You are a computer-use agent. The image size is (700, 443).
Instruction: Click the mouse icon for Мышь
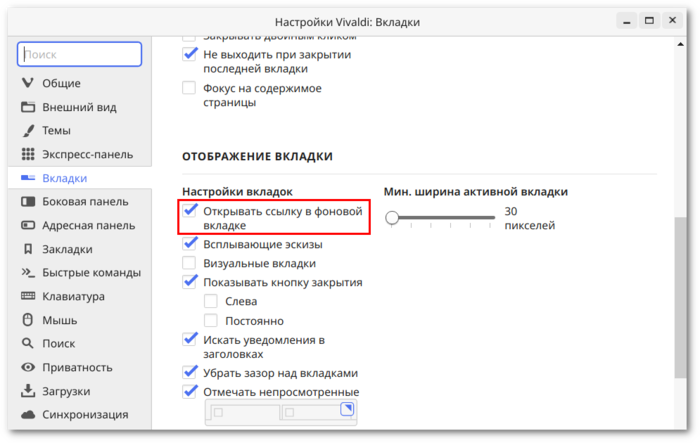pos(28,320)
